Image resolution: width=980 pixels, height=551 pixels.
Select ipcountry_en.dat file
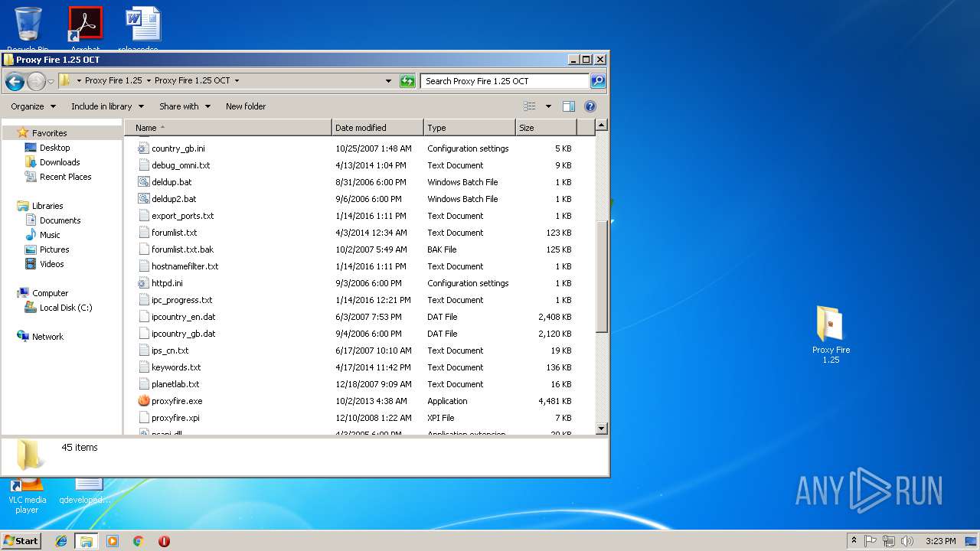183,317
